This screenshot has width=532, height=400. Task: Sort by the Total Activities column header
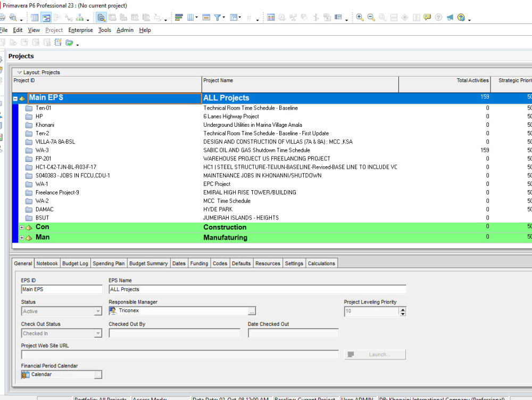(444, 84)
